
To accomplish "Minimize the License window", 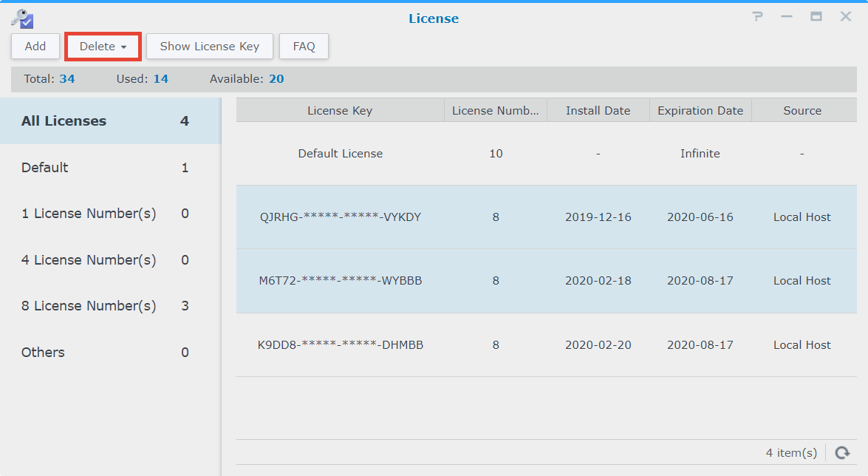I will [787, 16].
